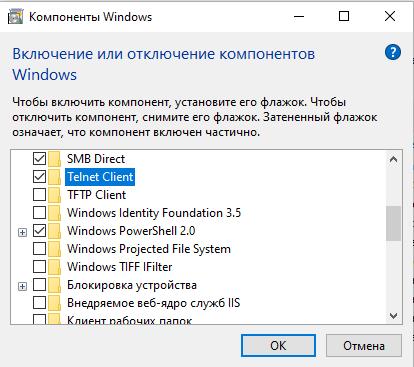Image resolution: width=414 pixels, height=367 pixels.
Task: Uncheck the Telnet Client checkbox
Action: point(39,177)
